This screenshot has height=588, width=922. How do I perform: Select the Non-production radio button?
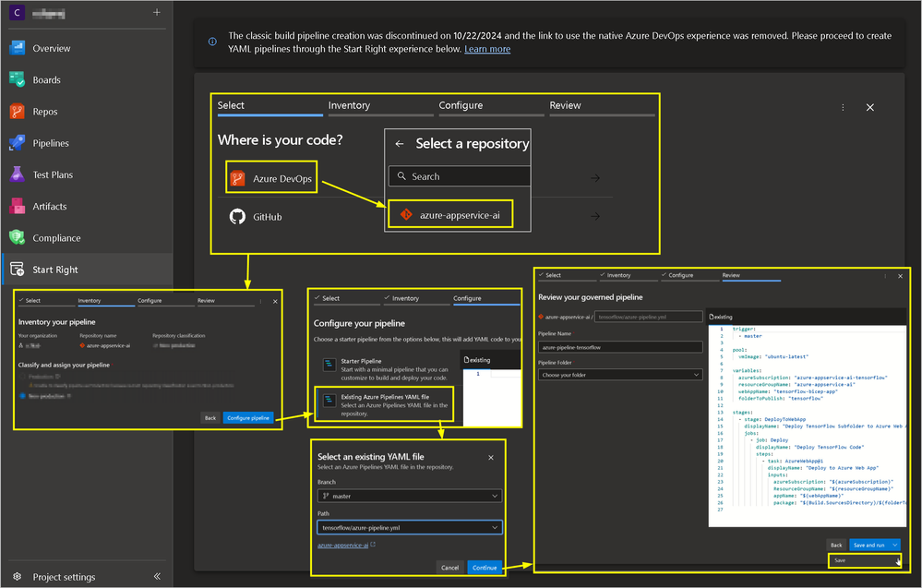point(23,396)
